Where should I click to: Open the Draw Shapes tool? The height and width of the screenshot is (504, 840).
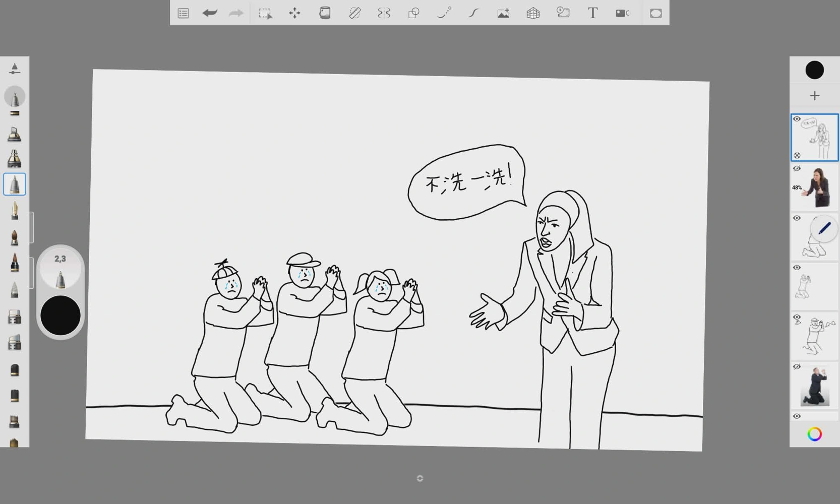414,13
